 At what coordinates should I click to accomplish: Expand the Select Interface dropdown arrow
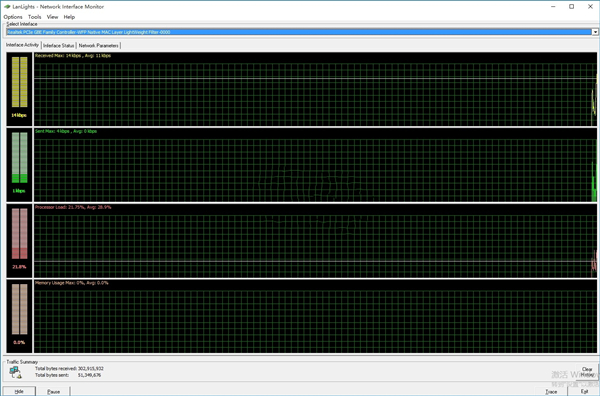click(x=595, y=32)
